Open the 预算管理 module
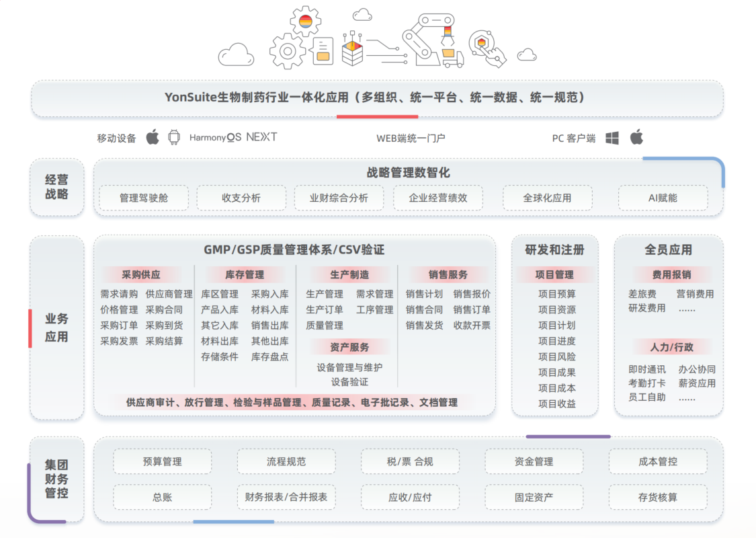Screen dimensions: 756x538 click(x=162, y=461)
